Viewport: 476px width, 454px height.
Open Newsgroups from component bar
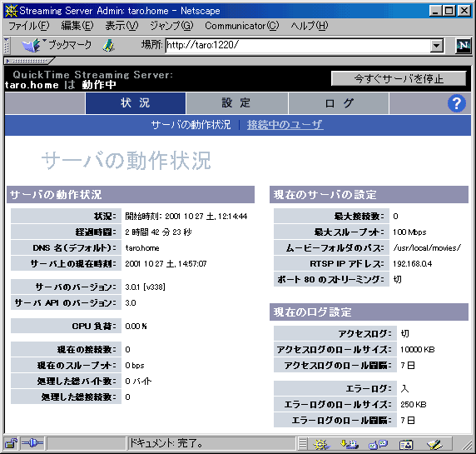[x=378, y=445]
